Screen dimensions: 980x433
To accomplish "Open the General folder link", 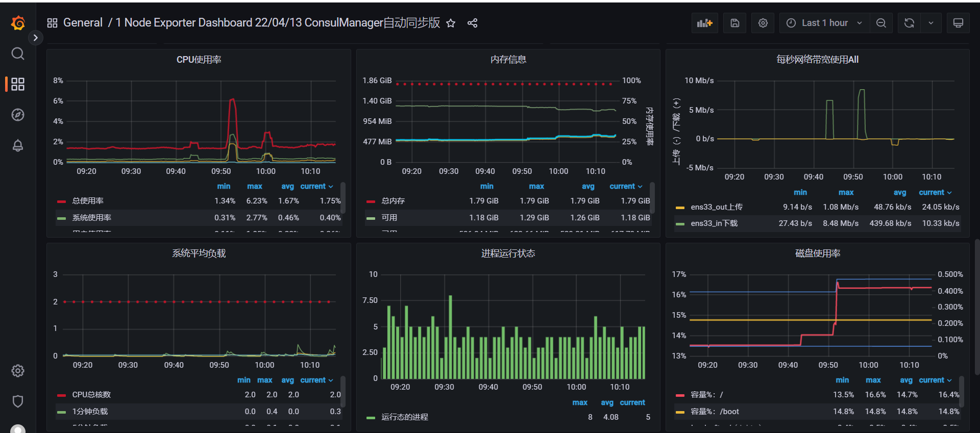I will (83, 23).
